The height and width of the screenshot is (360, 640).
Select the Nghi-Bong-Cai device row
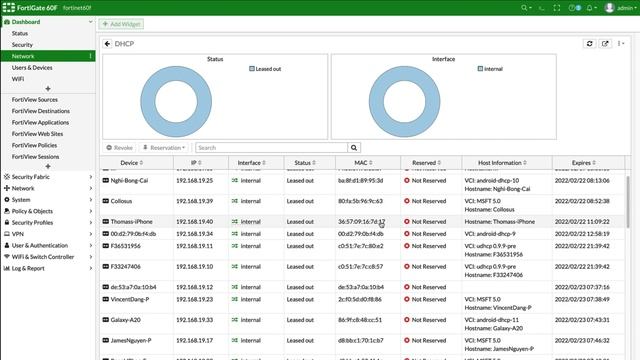tap(362, 184)
